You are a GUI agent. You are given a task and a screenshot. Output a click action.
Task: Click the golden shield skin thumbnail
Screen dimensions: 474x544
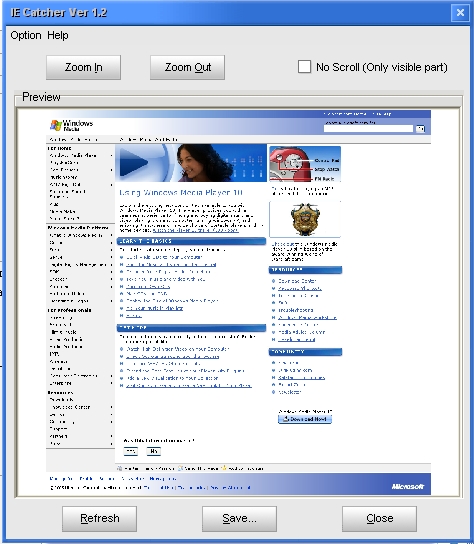point(305,219)
